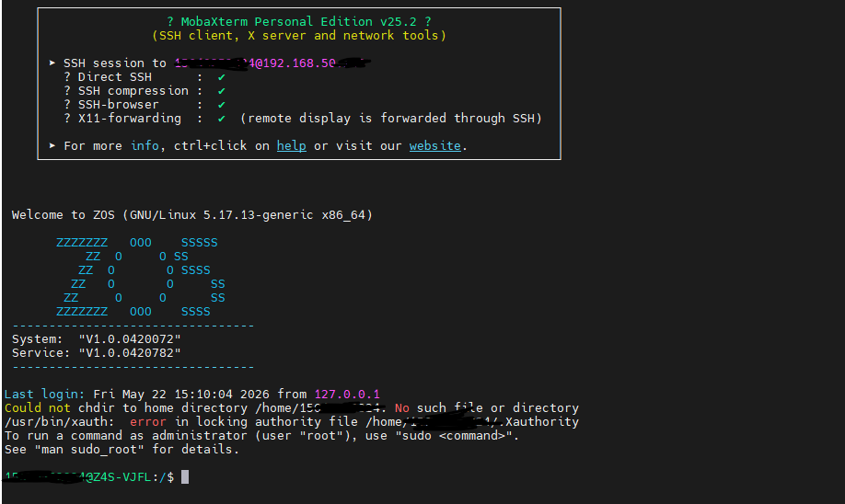Click the Z4S-VJFL hostname in the prompt
This screenshot has height=504, width=845.
pyautogui.click(x=122, y=477)
